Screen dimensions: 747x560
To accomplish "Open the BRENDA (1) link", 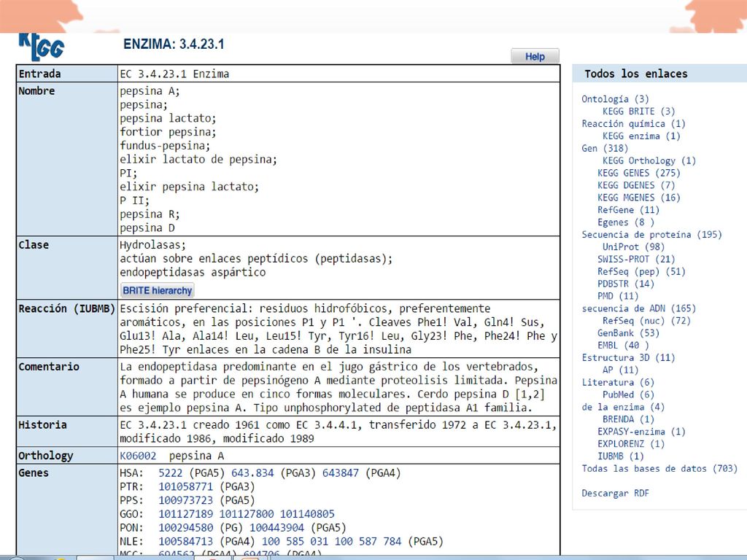I will coord(628,419).
